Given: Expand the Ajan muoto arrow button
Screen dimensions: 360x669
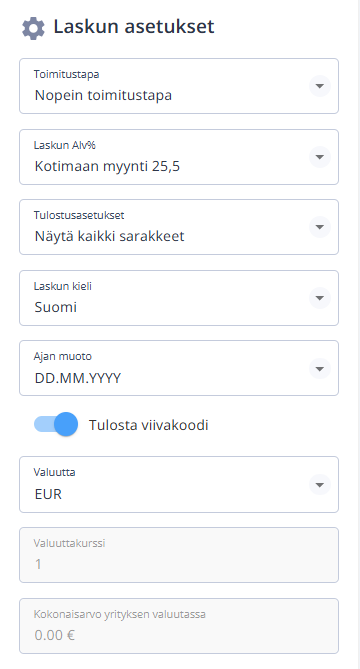Looking at the screenshot, I should coord(319,368).
